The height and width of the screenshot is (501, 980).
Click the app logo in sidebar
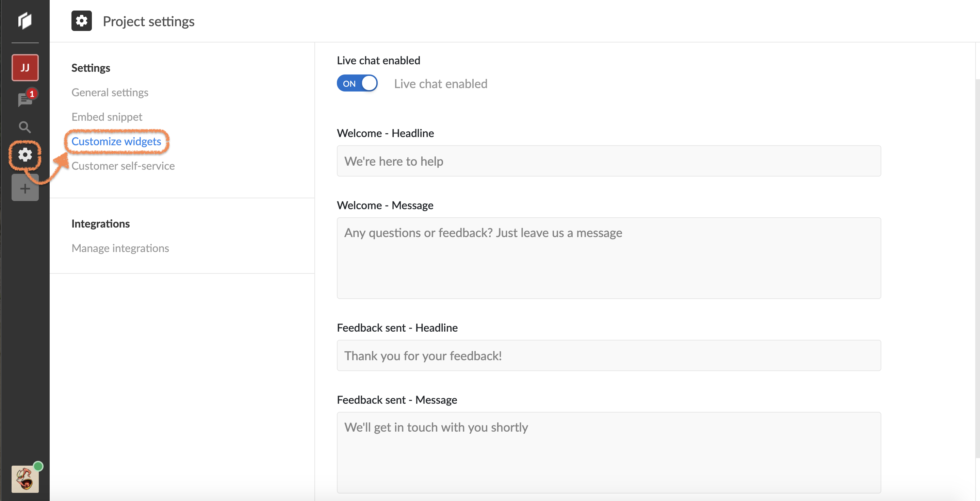coord(25,20)
